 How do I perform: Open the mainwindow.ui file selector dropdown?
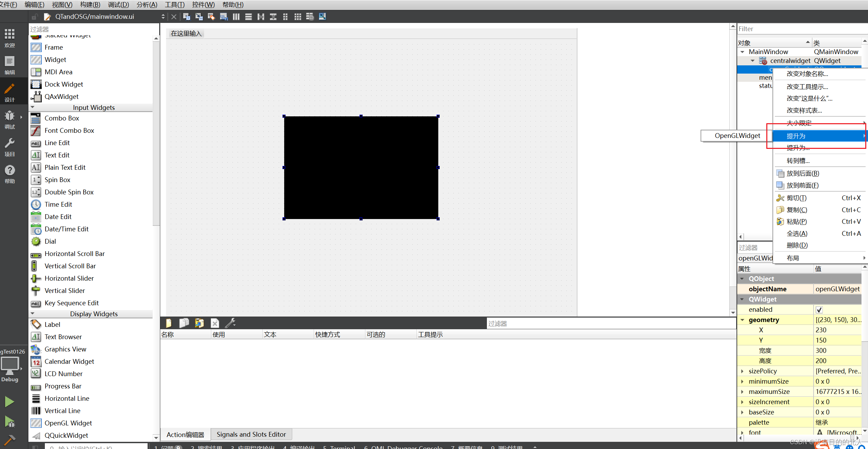163,16
